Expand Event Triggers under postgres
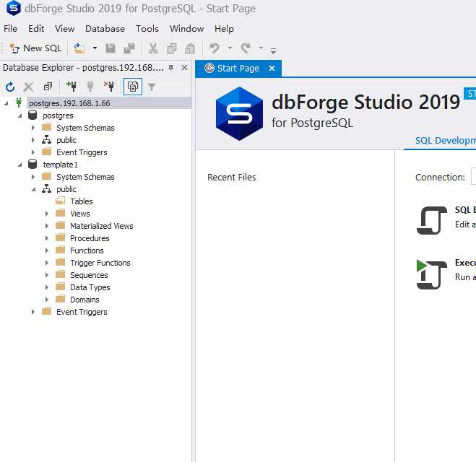Viewport: 476px width, 462px height. [x=33, y=152]
